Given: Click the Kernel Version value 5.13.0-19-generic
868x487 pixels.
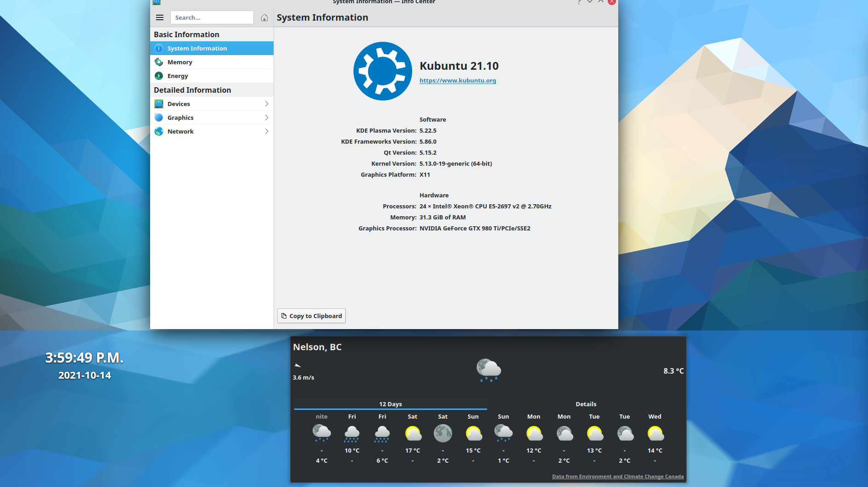Looking at the screenshot, I should (456, 163).
